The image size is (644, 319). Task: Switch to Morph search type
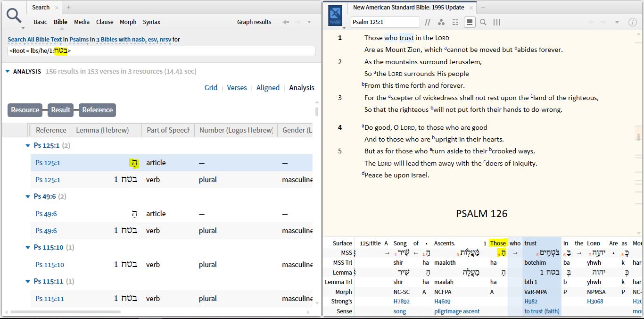click(x=128, y=22)
